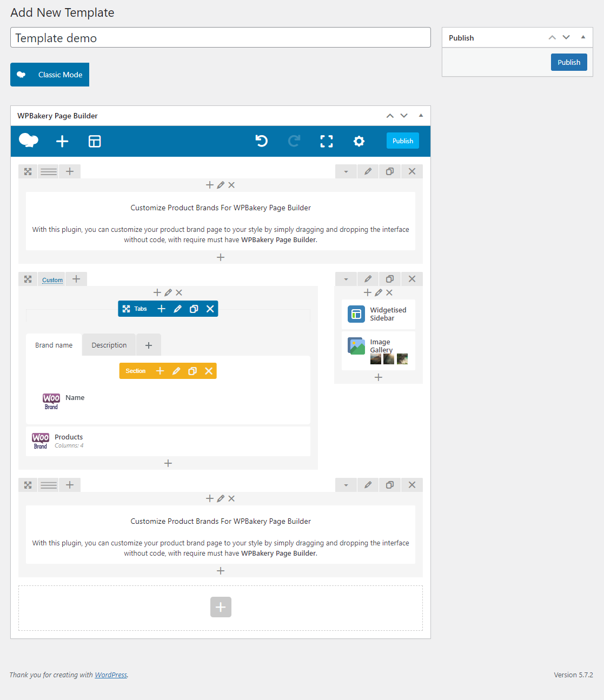Move Publish metabox up
Screen dimensions: 604x700
point(552,37)
